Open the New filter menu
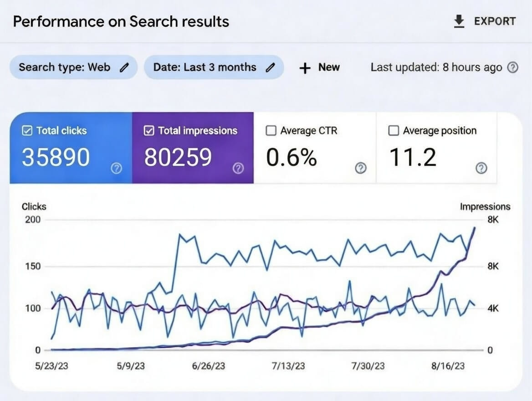Screen dimensions: 532x401 point(319,67)
